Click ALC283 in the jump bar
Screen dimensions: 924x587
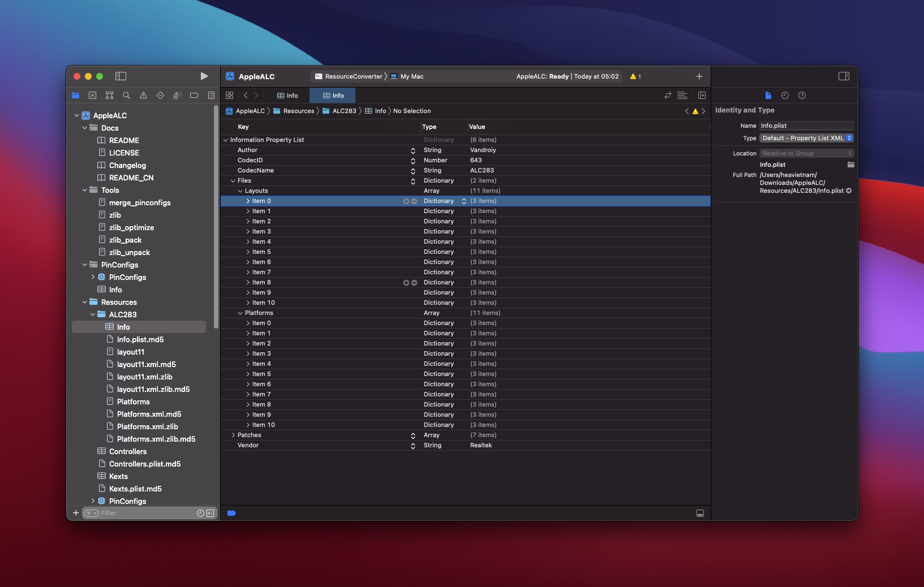click(339, 111)
